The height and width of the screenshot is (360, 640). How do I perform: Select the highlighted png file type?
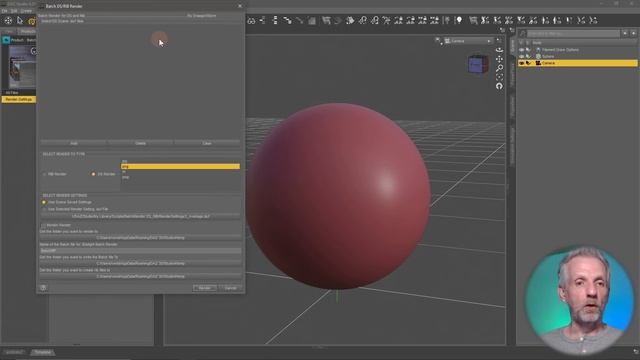coord(180,167)
